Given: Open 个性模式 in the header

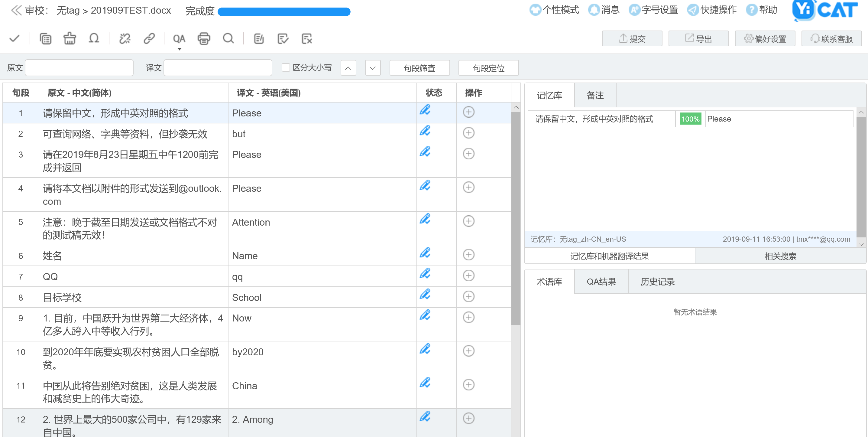Looking at the screenshot, I should click(554, 10).
